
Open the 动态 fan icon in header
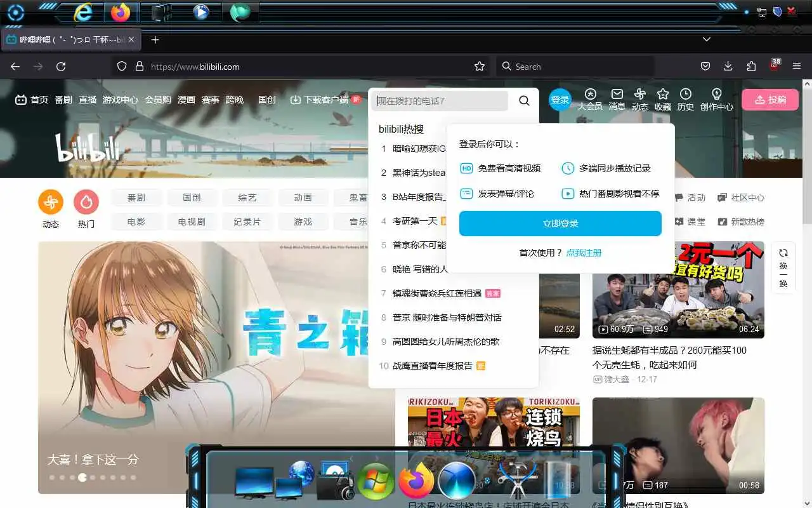click(x=640, y=94)
